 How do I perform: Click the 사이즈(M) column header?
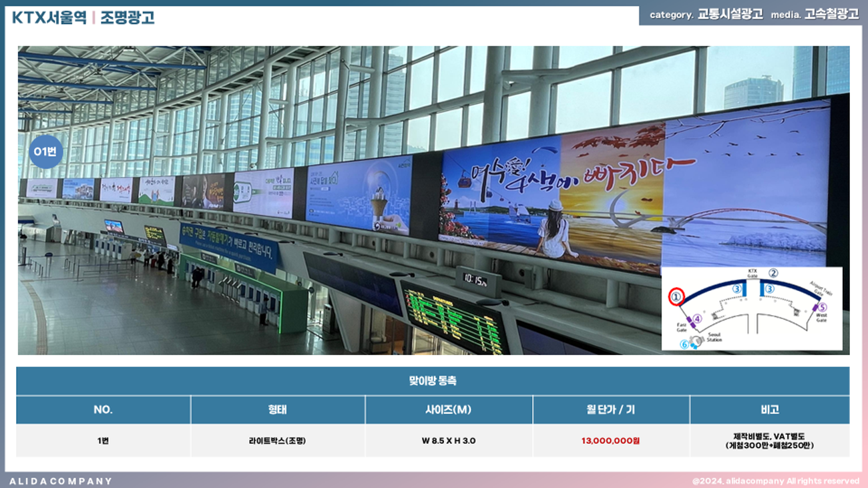coord(448,410)
